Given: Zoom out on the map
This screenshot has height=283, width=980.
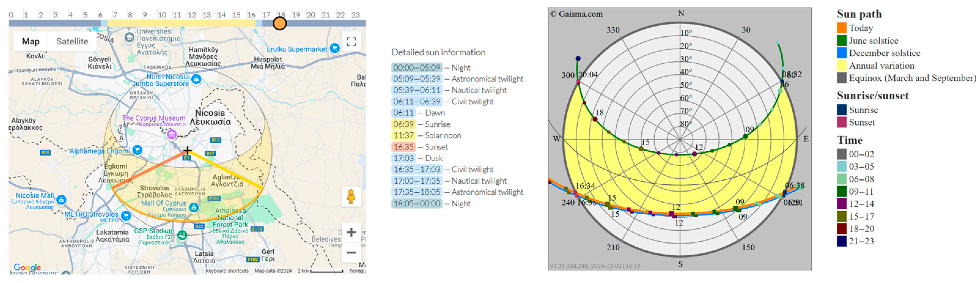Looking at the screenshot, I should pyautogui.click(x=351, y=252).
